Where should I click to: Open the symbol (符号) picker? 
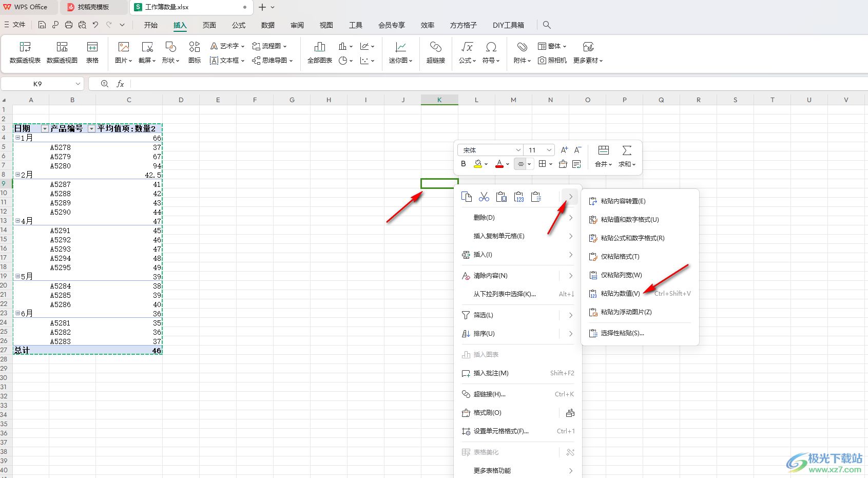[x=491, y=53]
